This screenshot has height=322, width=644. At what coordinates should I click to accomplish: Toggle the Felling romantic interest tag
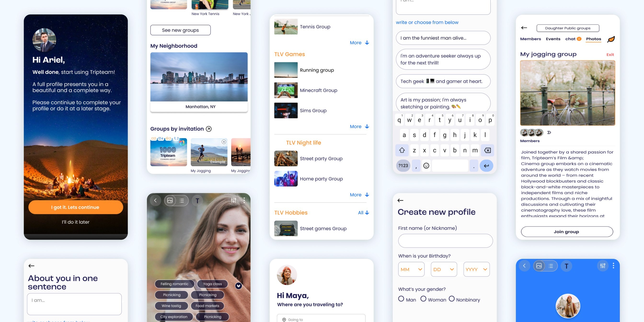point(174,284)
